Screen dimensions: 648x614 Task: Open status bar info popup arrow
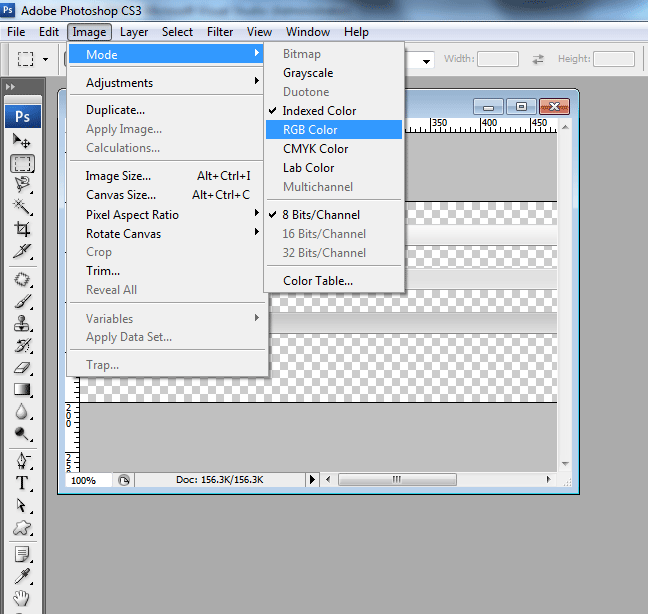312,480
